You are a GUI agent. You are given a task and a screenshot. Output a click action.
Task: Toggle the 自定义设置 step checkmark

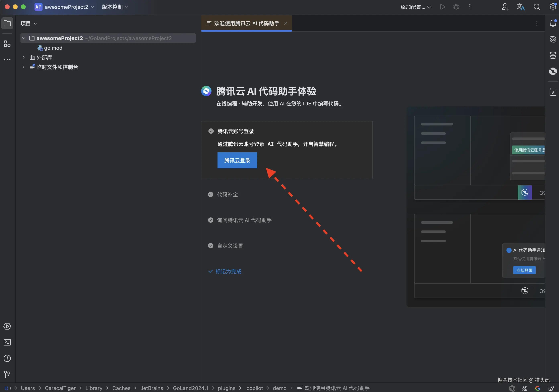click(211, 246)
